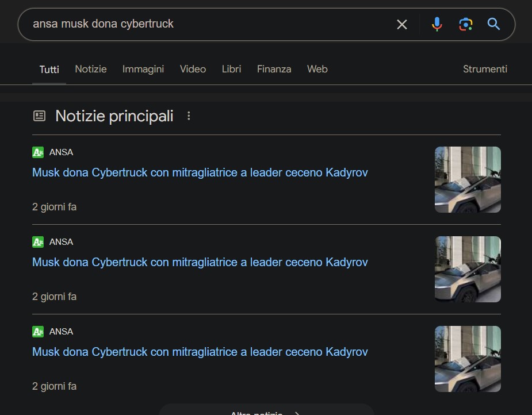532x415 pixels.
Task: Open the Video results tab
Action: pos(193,69)
